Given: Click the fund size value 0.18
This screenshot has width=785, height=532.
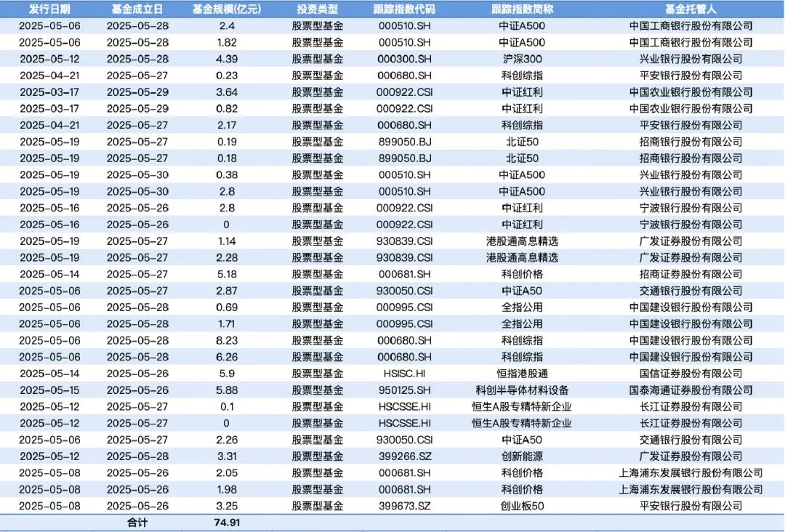Looking at the screenshot, I should pos(227,158).
